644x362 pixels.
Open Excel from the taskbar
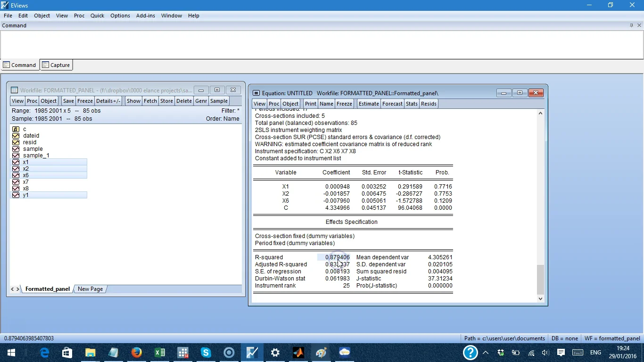[160, 353]
